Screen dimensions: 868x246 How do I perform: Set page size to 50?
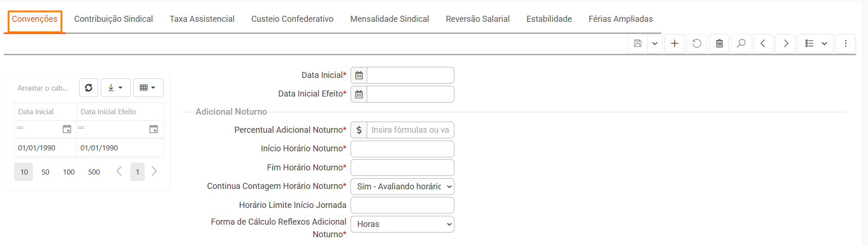[x=45, y=172]
